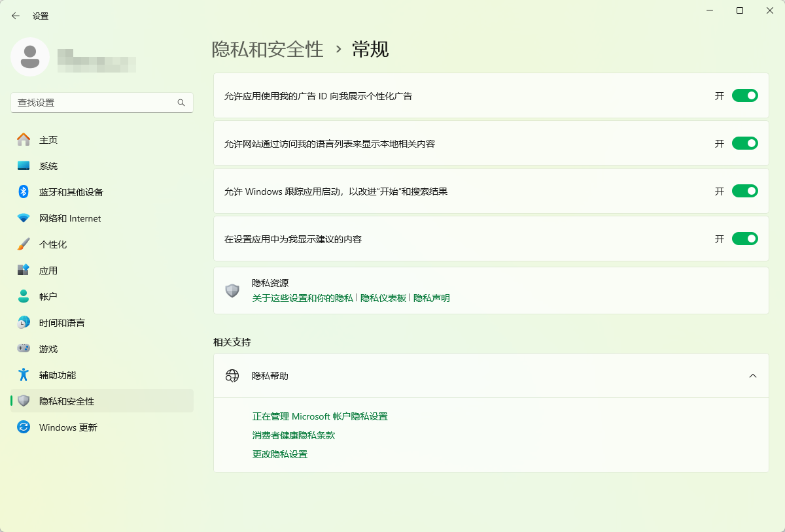Click the 隐私资源 label
Image resolution: width=785 pixels, height=532 pixels.
pos(270,283)
